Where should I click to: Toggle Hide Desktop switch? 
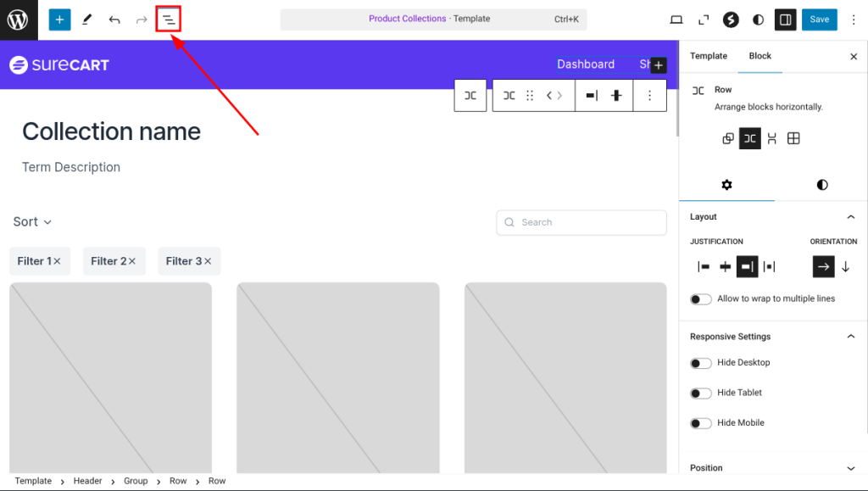(701, 363)
